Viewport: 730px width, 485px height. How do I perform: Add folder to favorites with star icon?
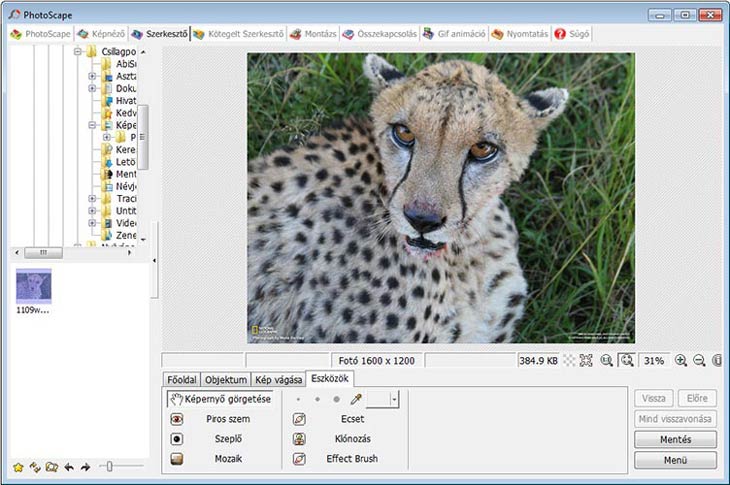coord(17,467)
